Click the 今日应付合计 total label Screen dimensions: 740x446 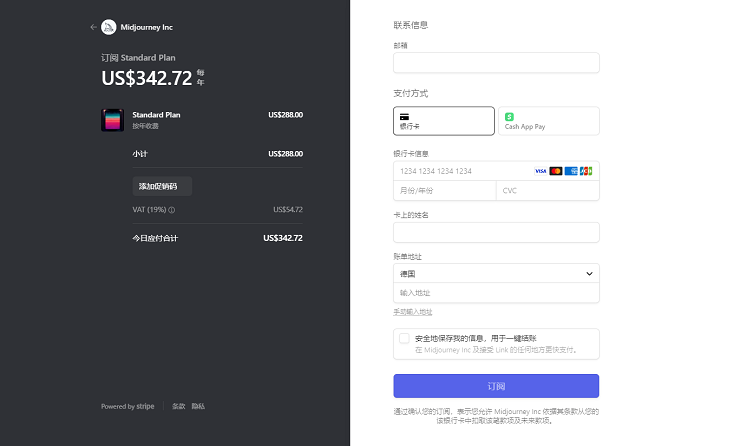coord(155,238)
